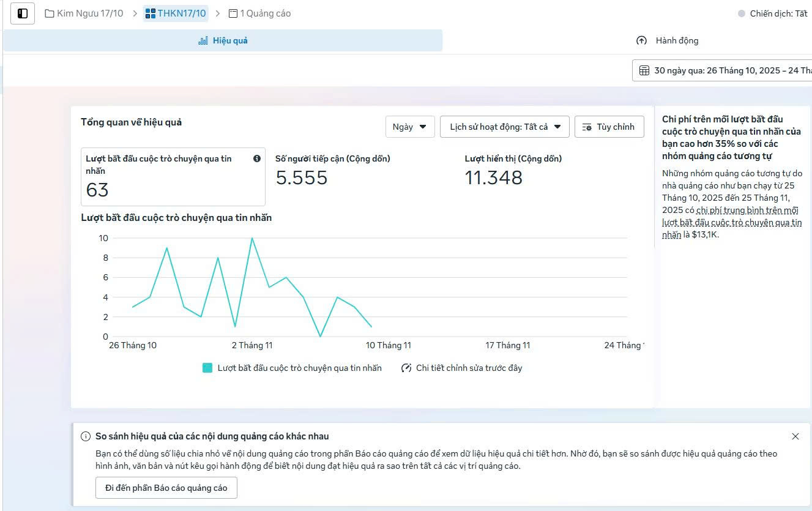Switch to the Hiệu quả tab
This screenshot has height=511, width=812.
[223, 40]
